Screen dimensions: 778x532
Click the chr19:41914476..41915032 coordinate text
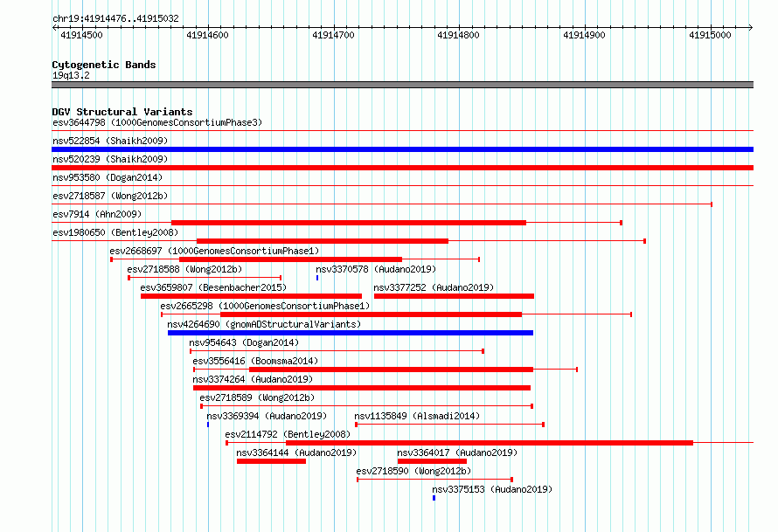(115, 18)
